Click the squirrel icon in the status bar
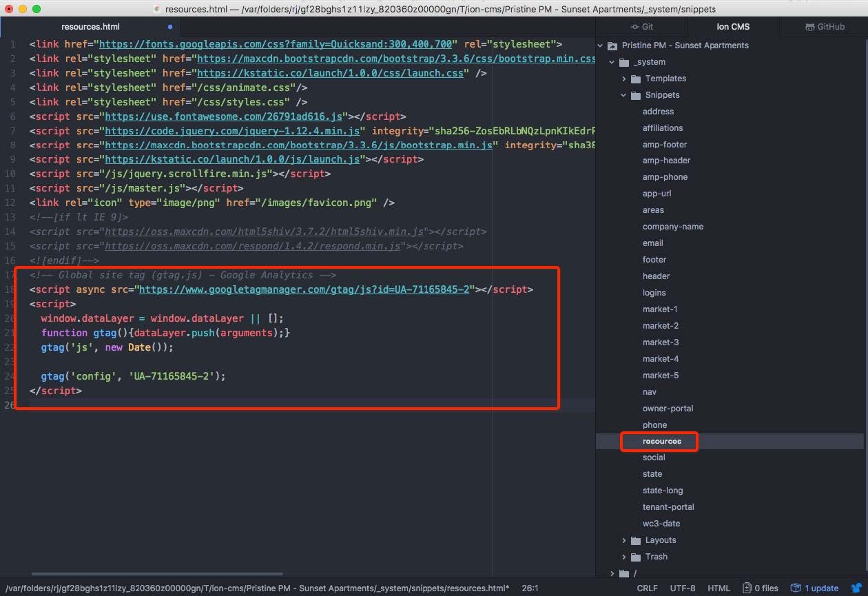The height and width of the screenshot is (596, 868). click(x=857, y=588)
